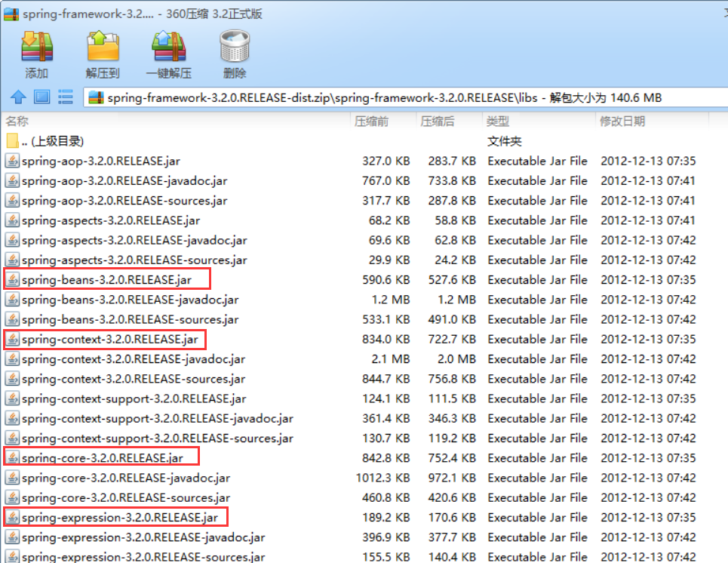The height and width of the screenshot is (563, 728).
Task: Click the parent directory folder icon
Action: [13, 140]
